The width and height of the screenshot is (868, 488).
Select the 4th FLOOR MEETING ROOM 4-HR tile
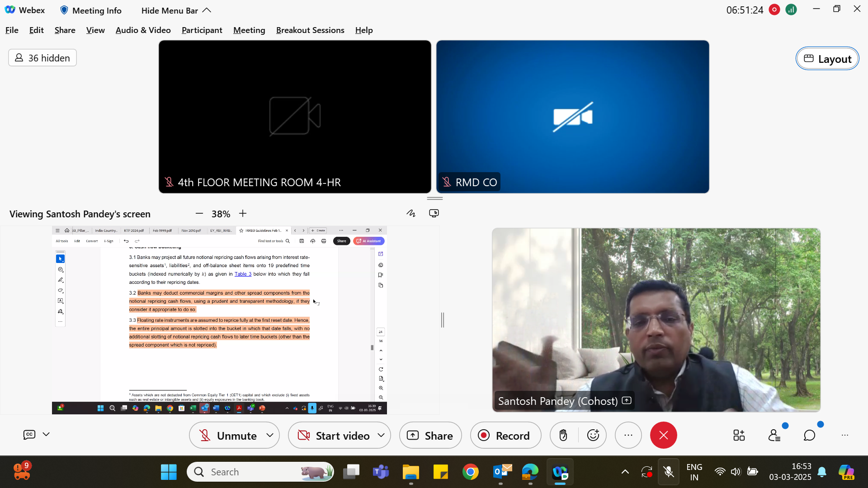[295, 117]
